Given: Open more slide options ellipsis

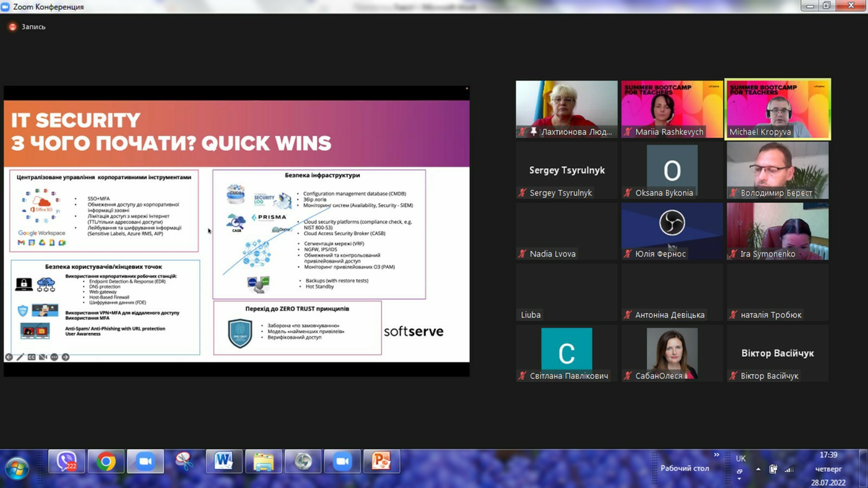Looking at the screenshot, I should [x=54, y=357].
